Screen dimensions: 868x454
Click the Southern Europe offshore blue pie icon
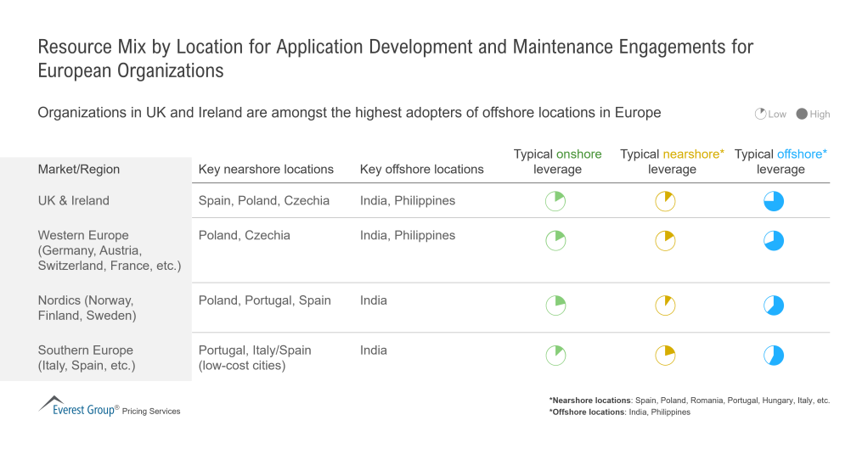773,356
